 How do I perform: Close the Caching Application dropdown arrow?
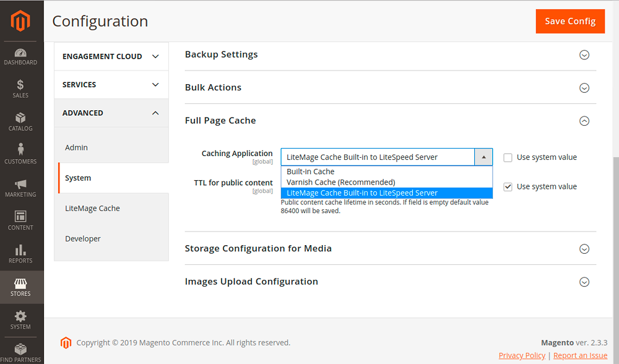[x=483, y=157]
